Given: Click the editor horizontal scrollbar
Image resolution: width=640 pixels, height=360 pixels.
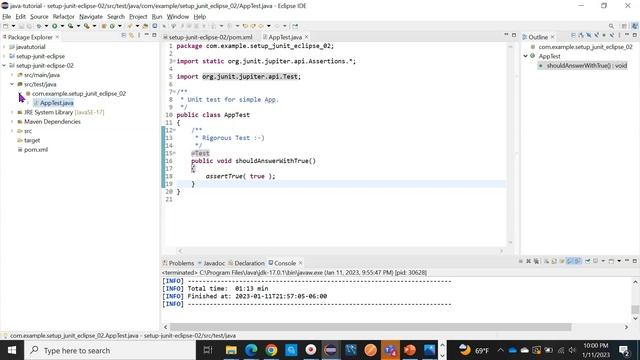Looking at the screenshot, I should pos(340,251).
